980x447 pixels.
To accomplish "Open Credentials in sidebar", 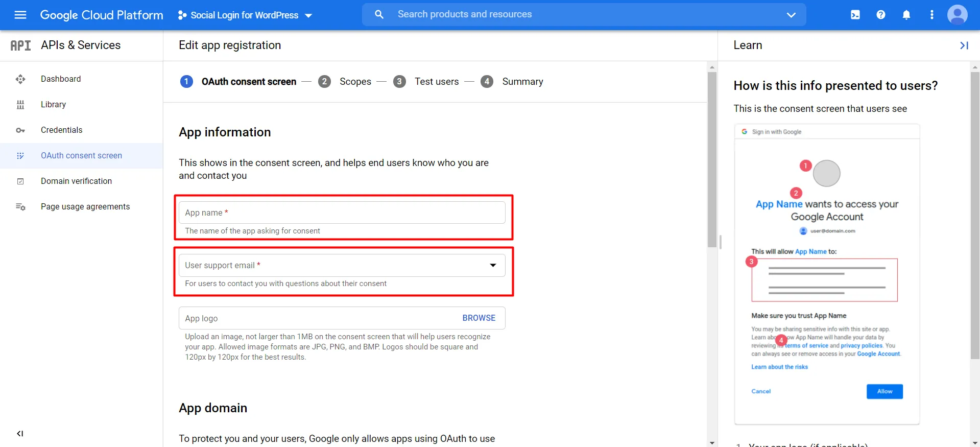I will (82, 130).
